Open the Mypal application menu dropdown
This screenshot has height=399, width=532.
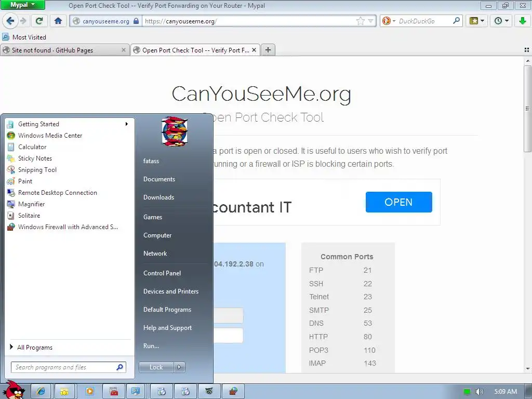(22, 5)
